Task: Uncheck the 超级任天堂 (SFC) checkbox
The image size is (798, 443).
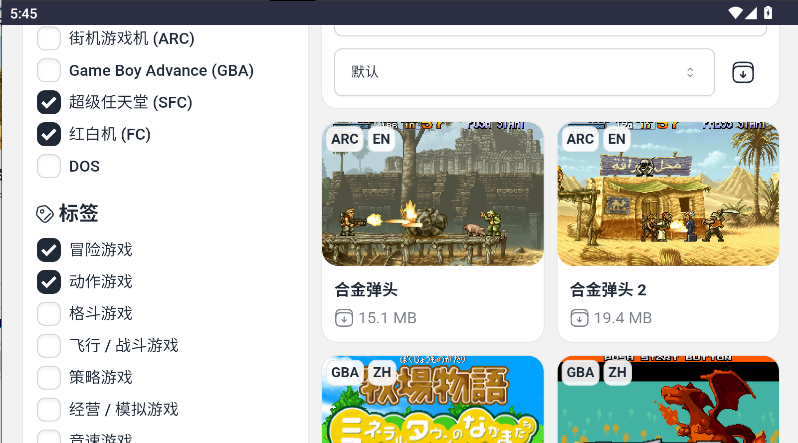Action: (x=49, y=102)
